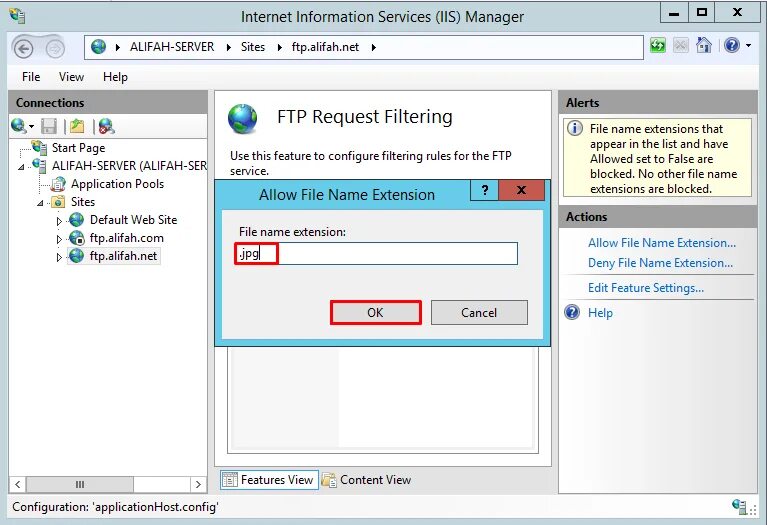Open the File menu

[x=31, y=77]
